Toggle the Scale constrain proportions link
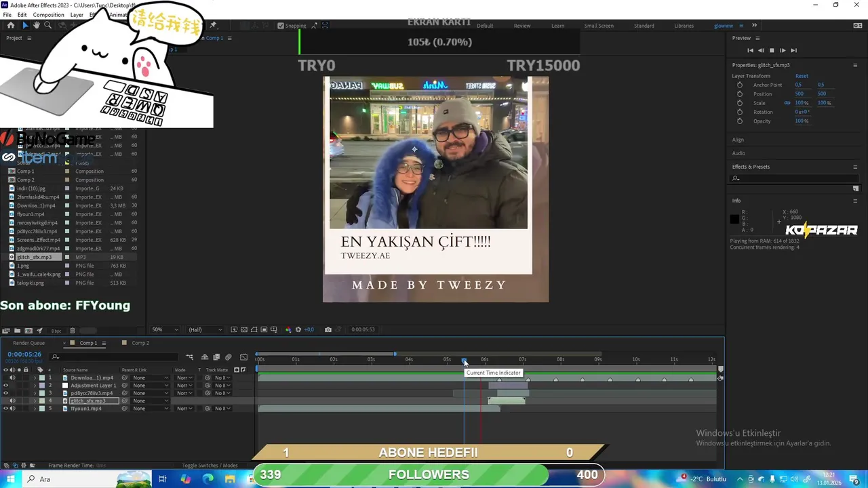The height and width of the screenshot is (488, 868). tap(787, 103)
